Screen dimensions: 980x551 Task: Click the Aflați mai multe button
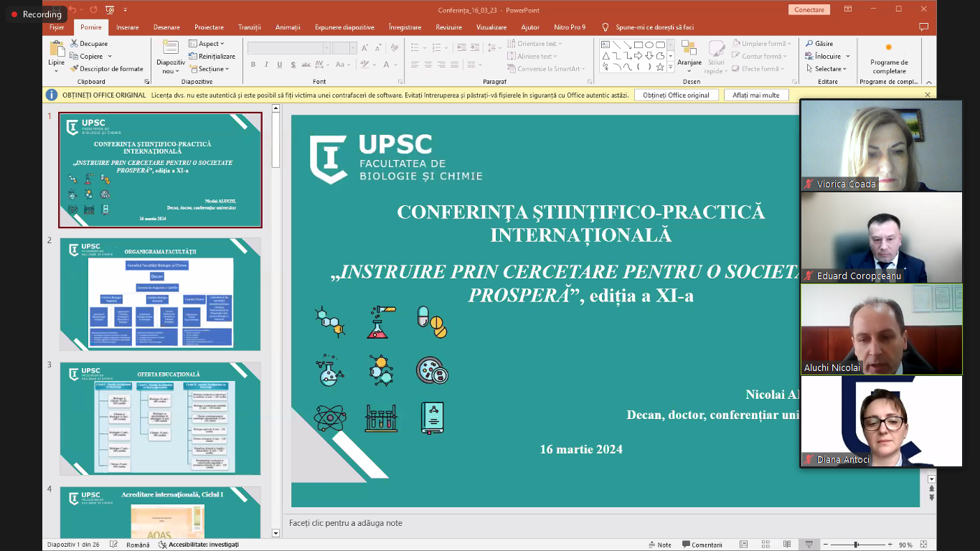755,95
